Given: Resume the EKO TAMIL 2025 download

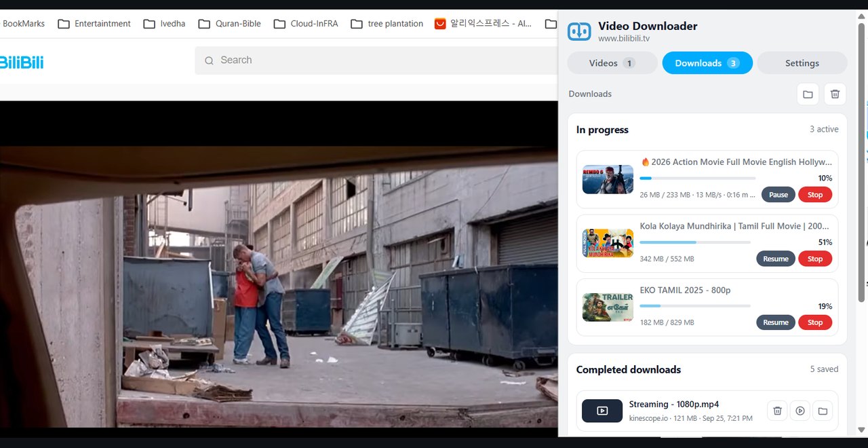Looking at the screenshot, I should point(776,322).
